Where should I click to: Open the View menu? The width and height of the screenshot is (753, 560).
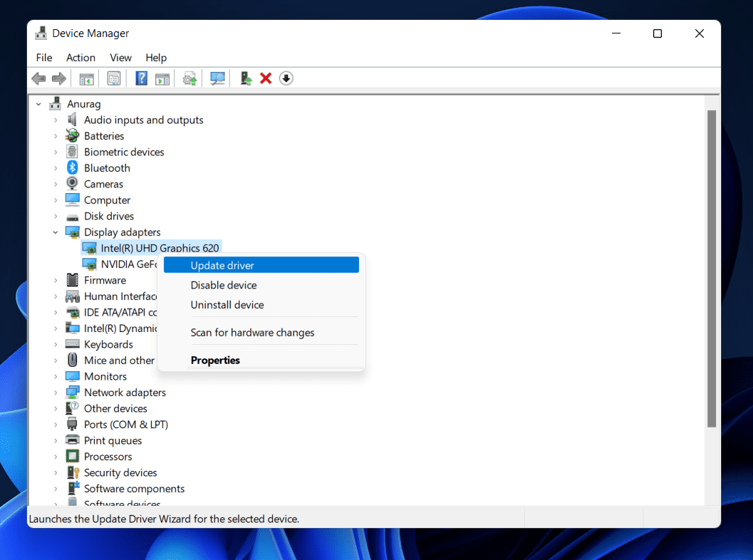click(120, 58)
